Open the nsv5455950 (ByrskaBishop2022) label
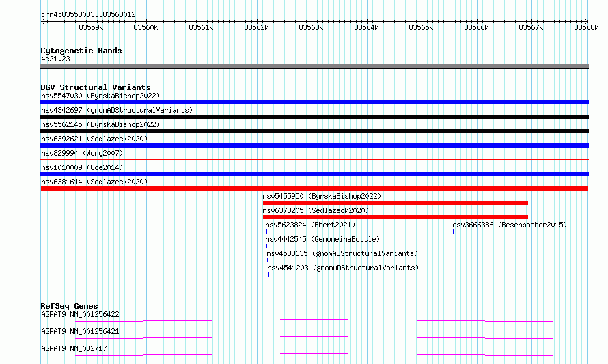Screen dimensions: 608x364 pyautogui.click(x=322, y=196)
